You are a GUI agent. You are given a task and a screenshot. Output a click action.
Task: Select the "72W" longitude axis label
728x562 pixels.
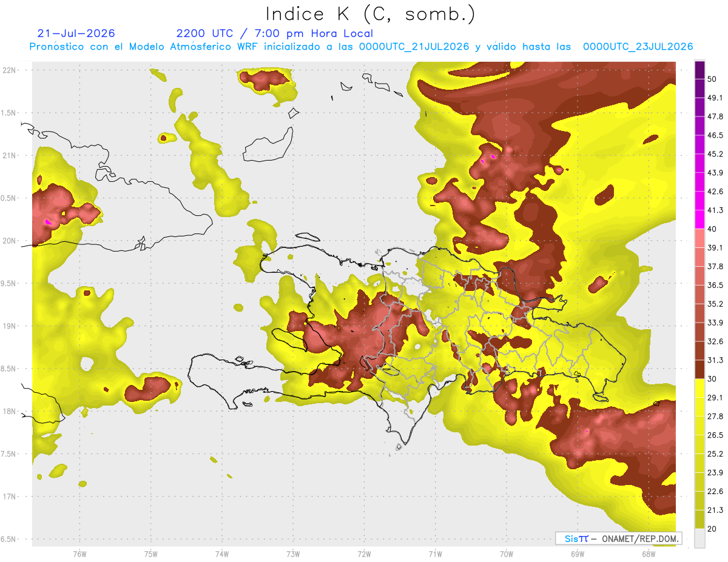(x=364, y=554)
